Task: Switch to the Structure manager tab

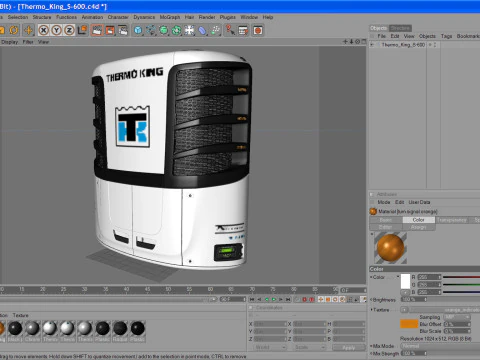Action: point(400,28)
